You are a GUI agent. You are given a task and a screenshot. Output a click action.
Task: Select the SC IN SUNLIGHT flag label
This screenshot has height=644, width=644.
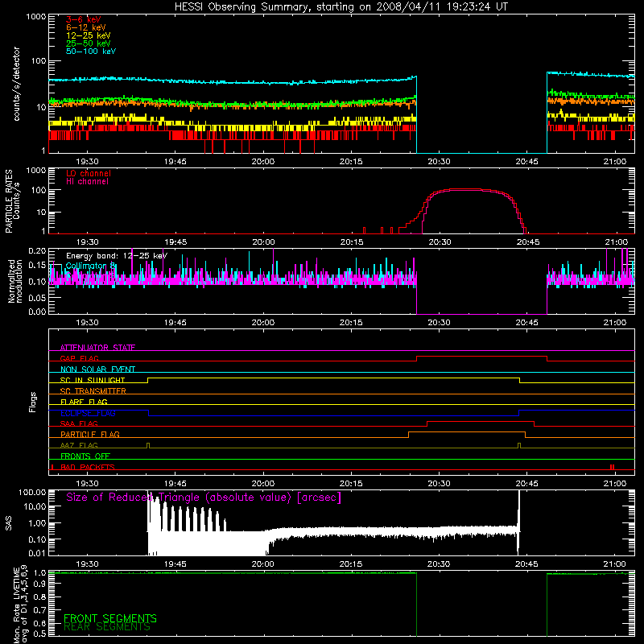[x=93, y=380]
